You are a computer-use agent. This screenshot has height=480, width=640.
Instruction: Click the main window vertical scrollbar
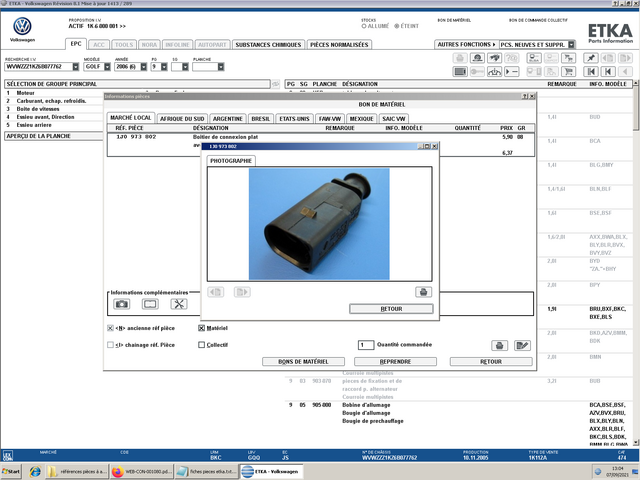(x=636, y=261)
